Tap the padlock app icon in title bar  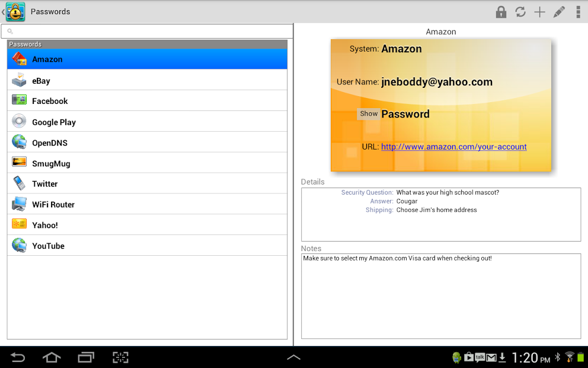coord(15,11)
